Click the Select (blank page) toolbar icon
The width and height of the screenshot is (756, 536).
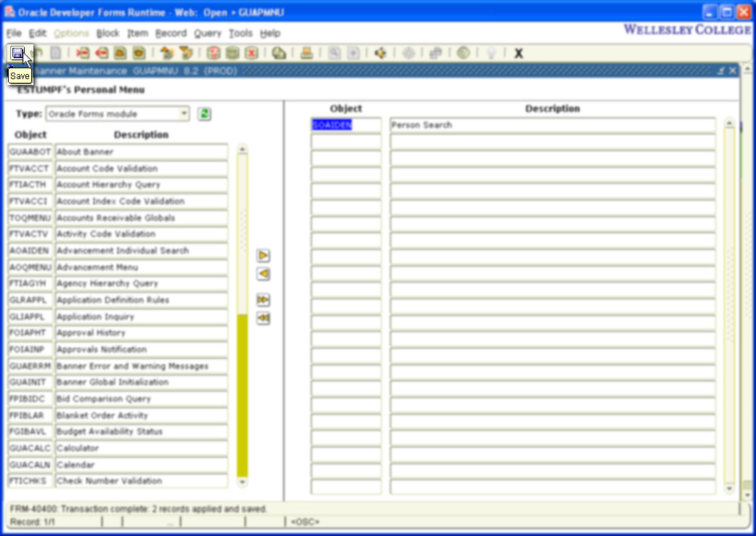pyautogui.click(x=55, y=53)
